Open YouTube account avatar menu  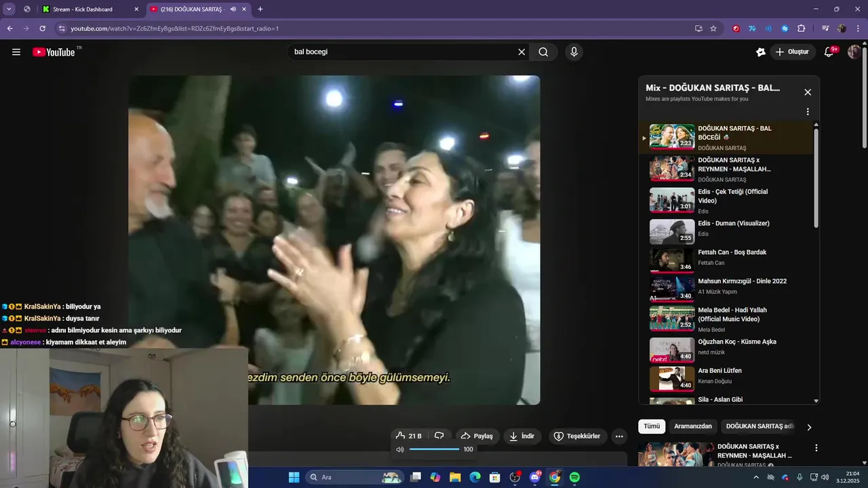pos(854,52)
